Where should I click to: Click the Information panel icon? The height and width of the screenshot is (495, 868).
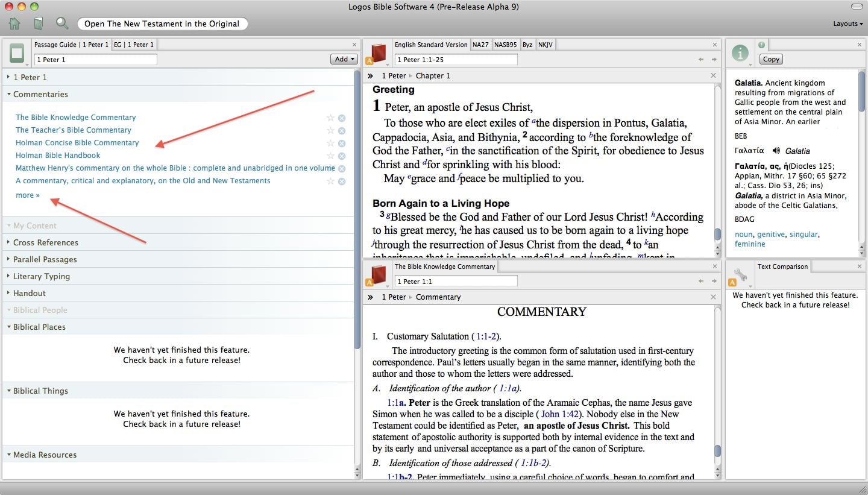point(740,53)
